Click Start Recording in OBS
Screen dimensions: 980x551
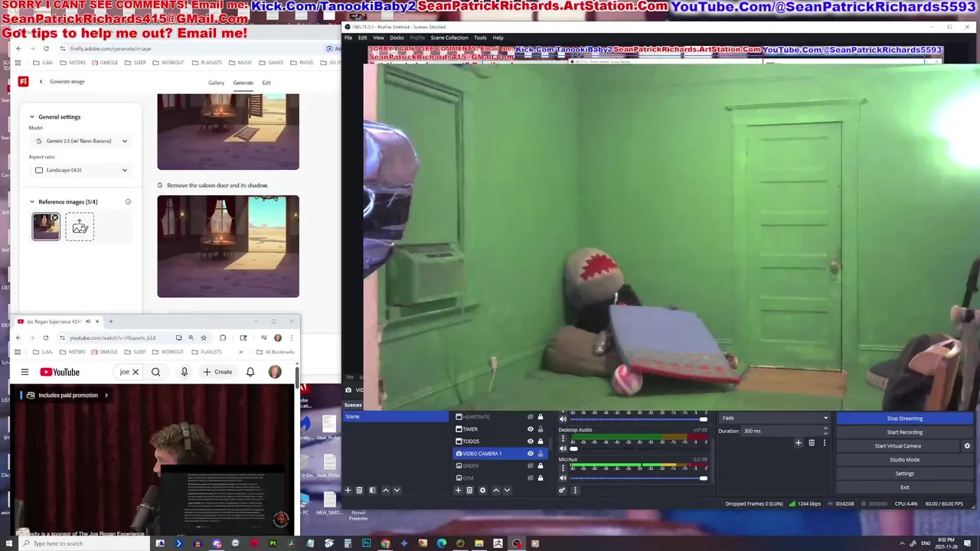click(904, 432)
